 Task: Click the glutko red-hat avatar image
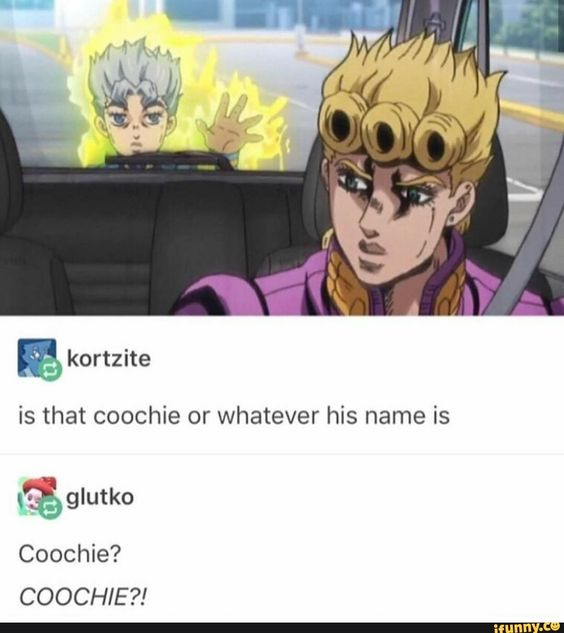tap(37, 496)
